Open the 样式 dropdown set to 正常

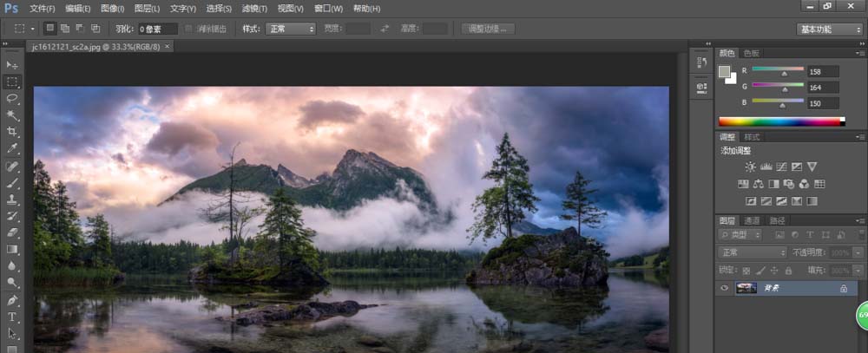click(291, 29)
